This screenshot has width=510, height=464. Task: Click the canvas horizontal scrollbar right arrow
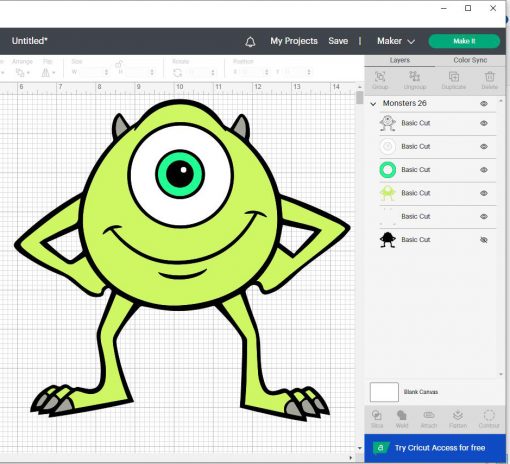pos(350,458)
